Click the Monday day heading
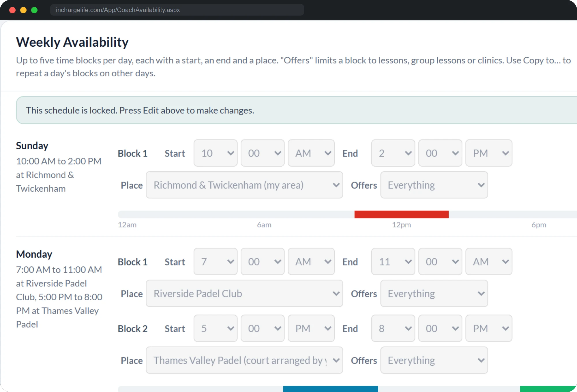The height and width of the screenshot is (392, 577). (x=34, y=254)
